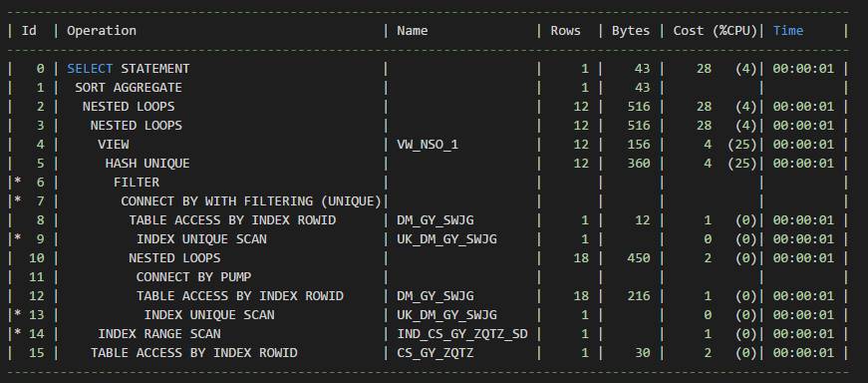Click the CS_GY_ZQTZ table name
The width and height of the screenshot is (868, 383).
coord(435,352)
